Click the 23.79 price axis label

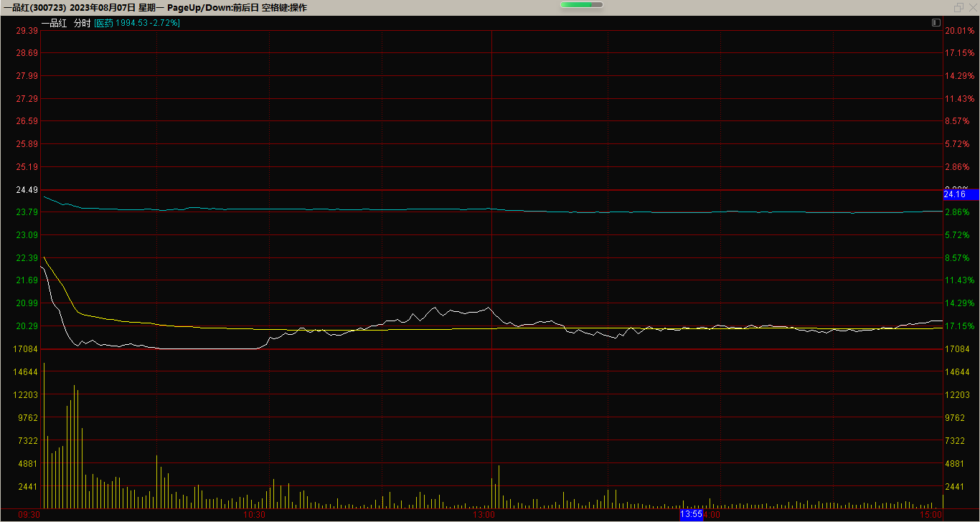(27, 212)
